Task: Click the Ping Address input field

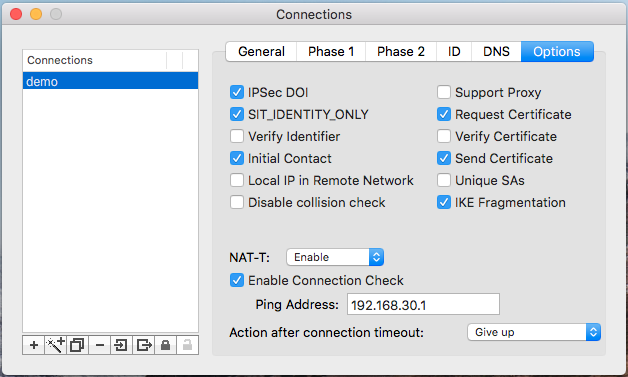Action: click(423, 304)
